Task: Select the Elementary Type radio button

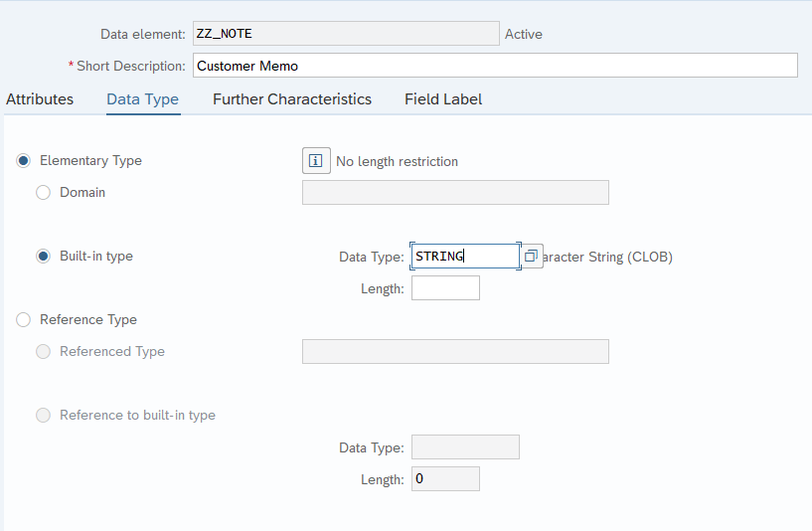Action: (23, 161)
